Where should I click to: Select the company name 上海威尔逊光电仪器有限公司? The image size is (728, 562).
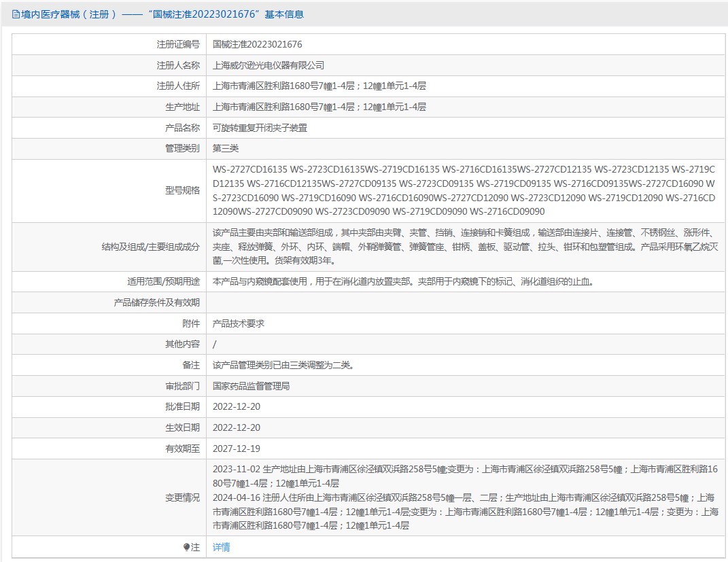[268, 65]
